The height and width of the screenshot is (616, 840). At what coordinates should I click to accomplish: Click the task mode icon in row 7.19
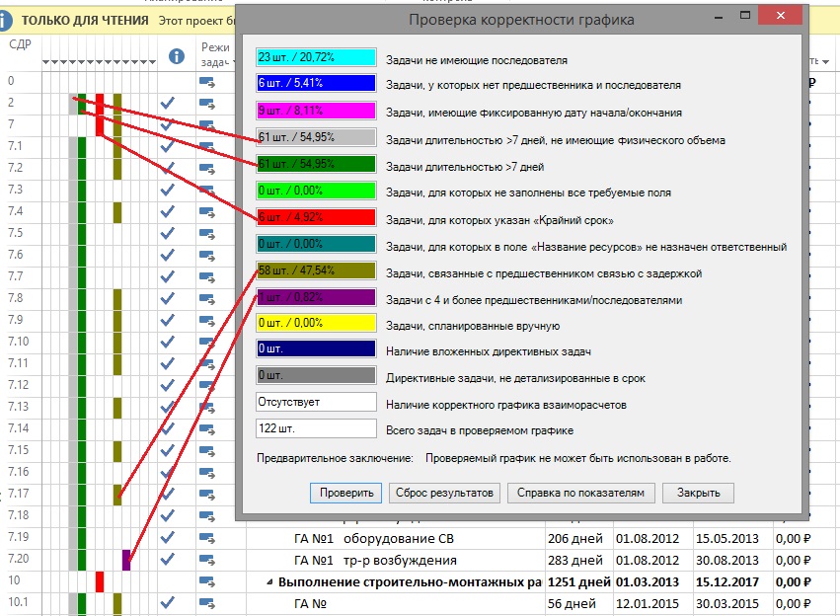pyautogui.click(x=206, y=538)
